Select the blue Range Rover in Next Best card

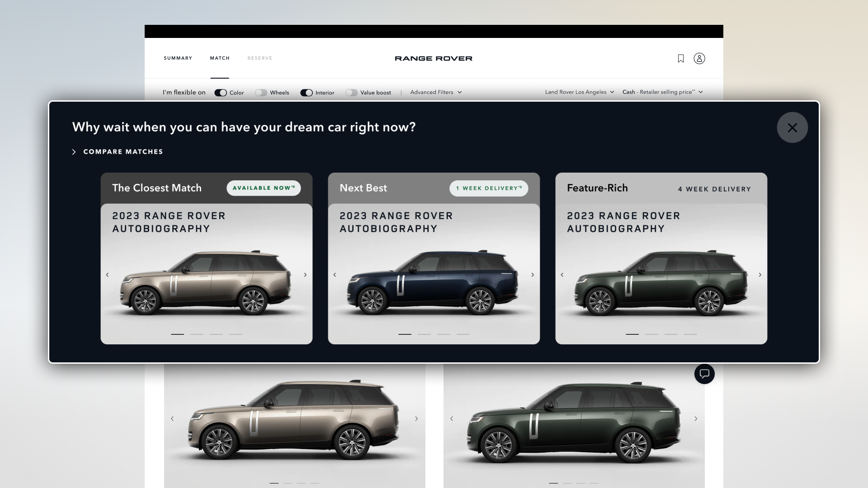point(434,283)
